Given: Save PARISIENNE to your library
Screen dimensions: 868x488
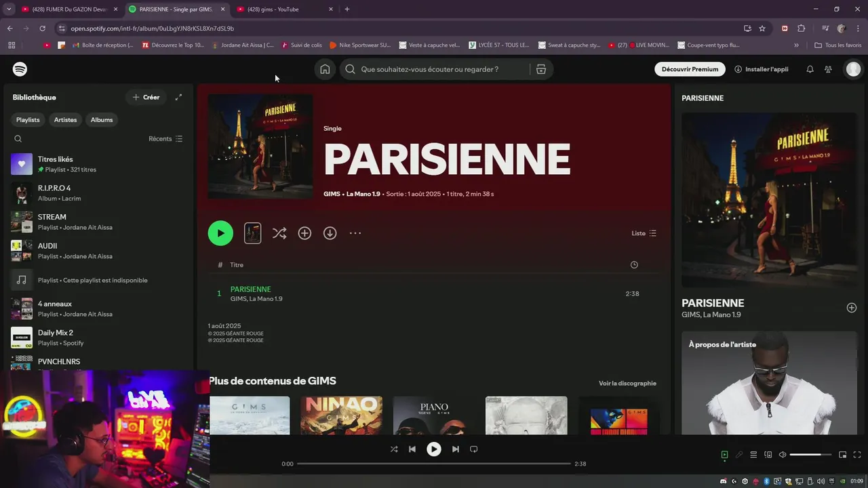Looking at the screenshot, I should click(x=304, y=233).
